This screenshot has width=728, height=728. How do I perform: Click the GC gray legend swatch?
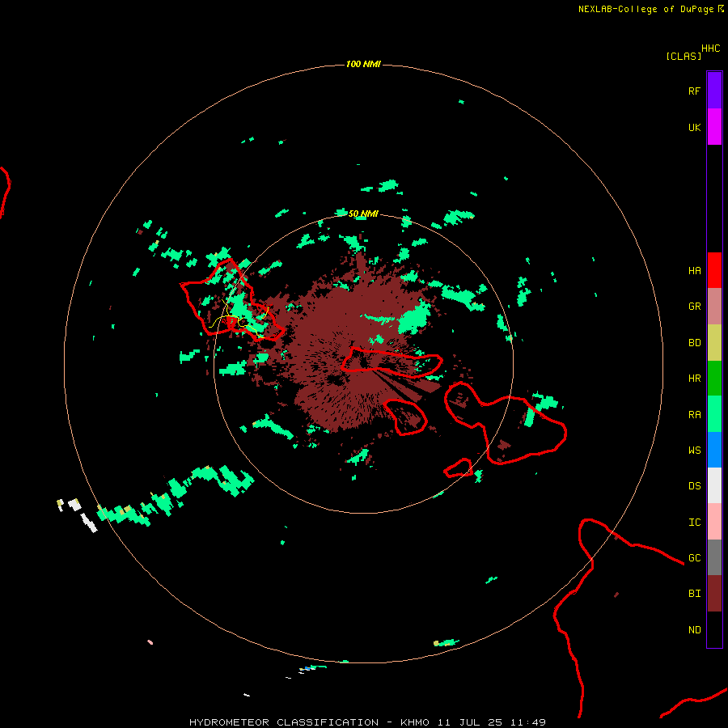[x=714, y=557]
